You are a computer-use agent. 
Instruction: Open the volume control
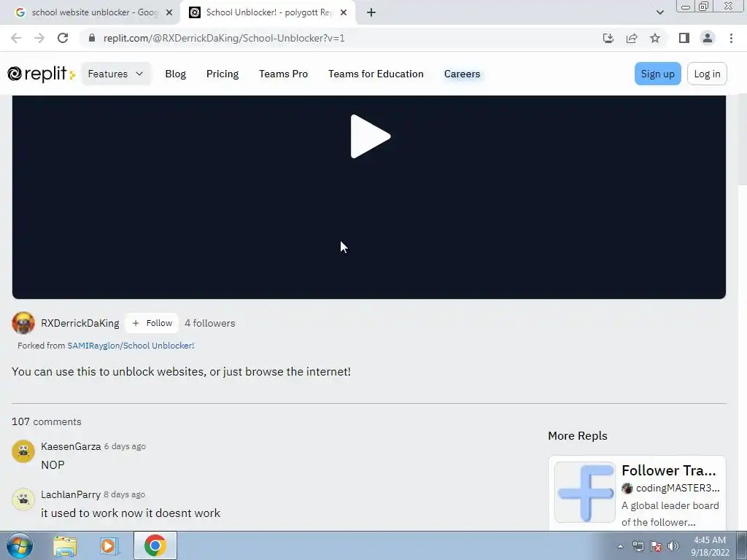pyautogui.click(x=673, y=546)
